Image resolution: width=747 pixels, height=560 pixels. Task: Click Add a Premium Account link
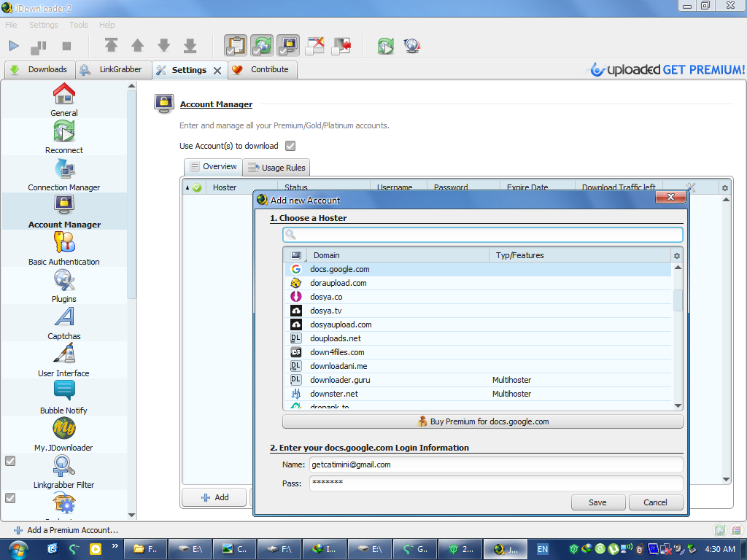click(x=66, y=530)
